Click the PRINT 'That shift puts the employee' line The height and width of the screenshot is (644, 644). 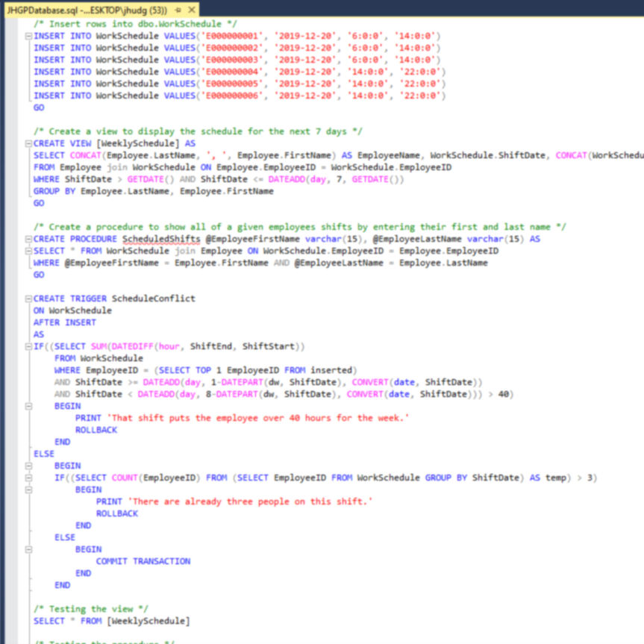[x=243, y=418]
